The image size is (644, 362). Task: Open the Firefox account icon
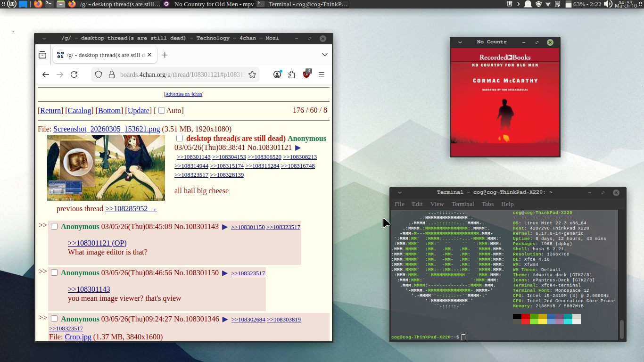pyautogui.click(x=278, y=74)
